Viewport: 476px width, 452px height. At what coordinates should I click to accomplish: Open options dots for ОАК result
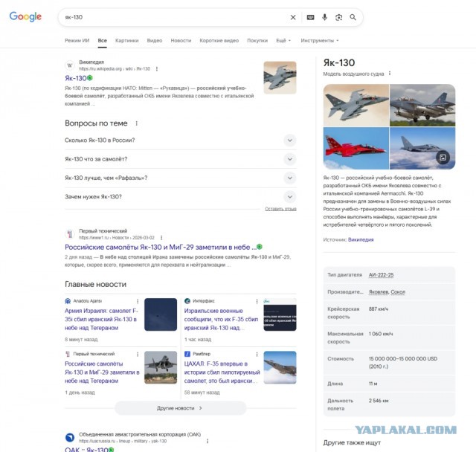(208, 441)
